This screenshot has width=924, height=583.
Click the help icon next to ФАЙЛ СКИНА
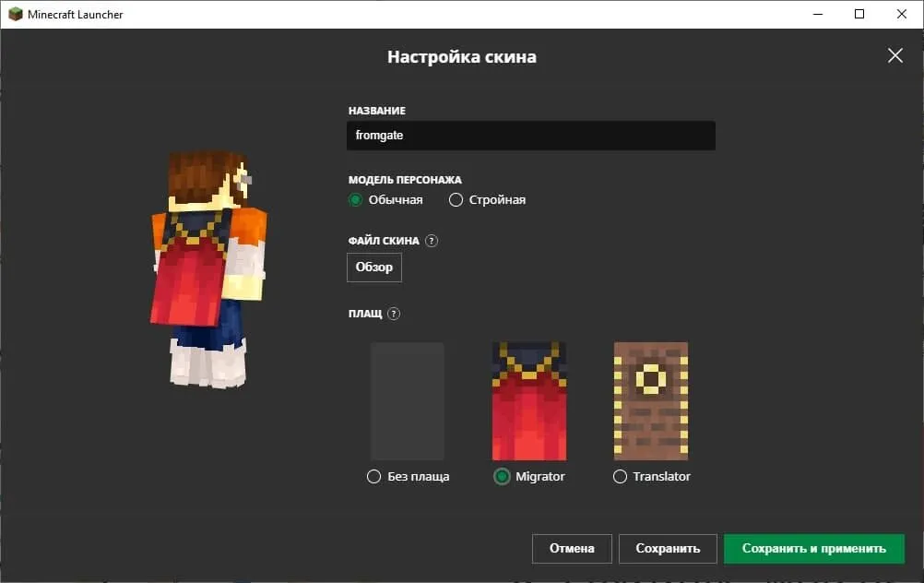coord(432,241)
